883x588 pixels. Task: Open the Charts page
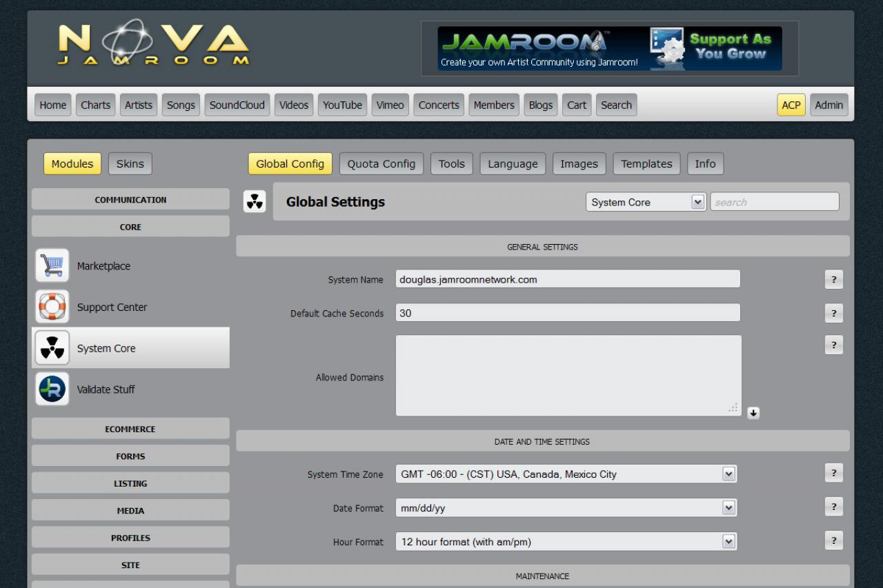coord(95,105)
